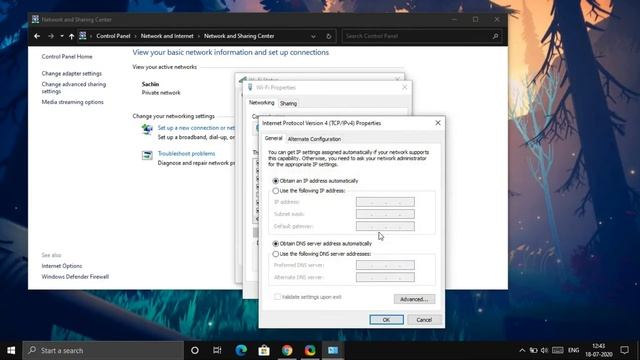Open the Networking tab in Wi-Fi Properties

[262, 103]
